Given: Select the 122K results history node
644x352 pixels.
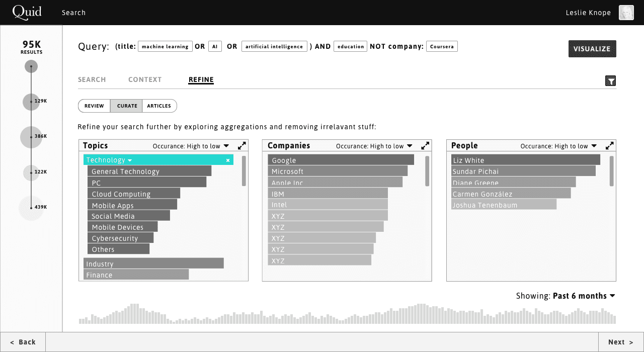Looking at the screenshot, I should point(31,172).
